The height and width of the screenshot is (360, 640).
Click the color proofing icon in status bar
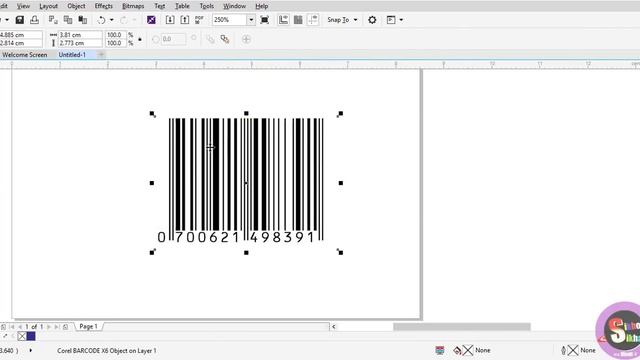440,350
